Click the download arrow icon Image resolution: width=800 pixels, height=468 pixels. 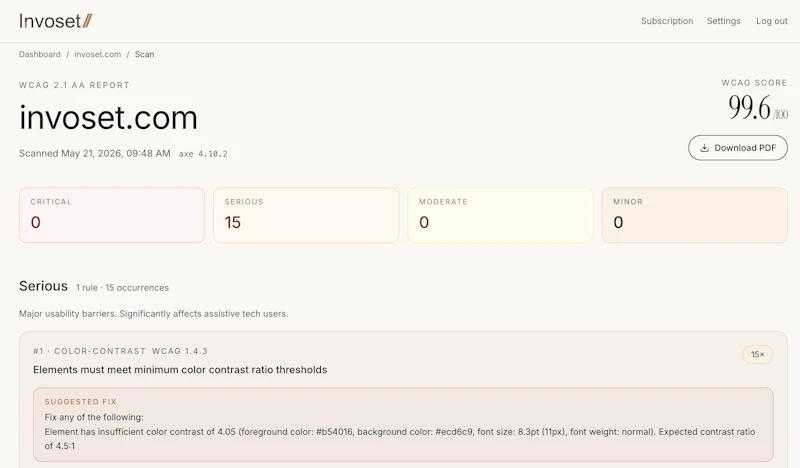tap(704, 148)
